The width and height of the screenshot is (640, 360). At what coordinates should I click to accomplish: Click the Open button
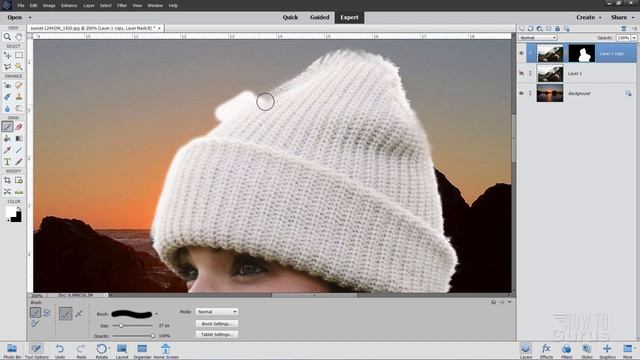[15, 17]
